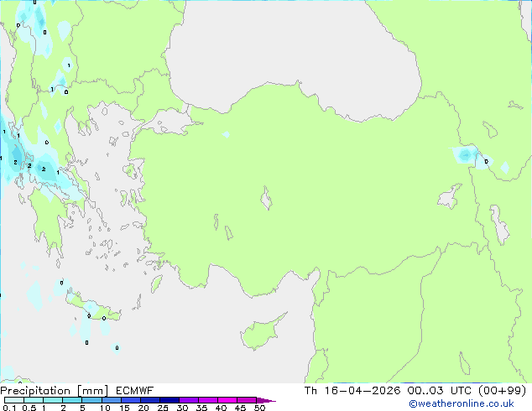
Task: Pick the 35–40 mm legend color box
Action: (x=207, y=400)
